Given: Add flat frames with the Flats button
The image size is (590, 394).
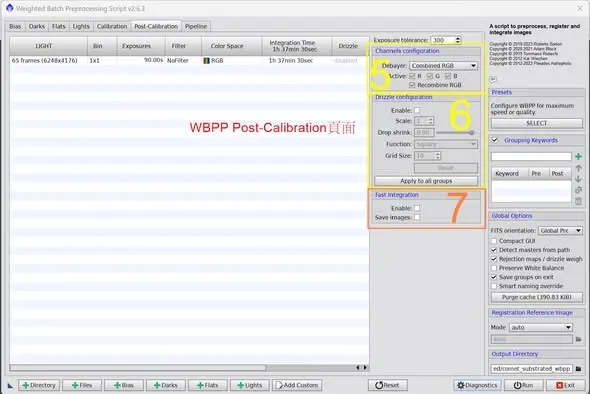Looking at the screenshot, I should pos(208,385).
